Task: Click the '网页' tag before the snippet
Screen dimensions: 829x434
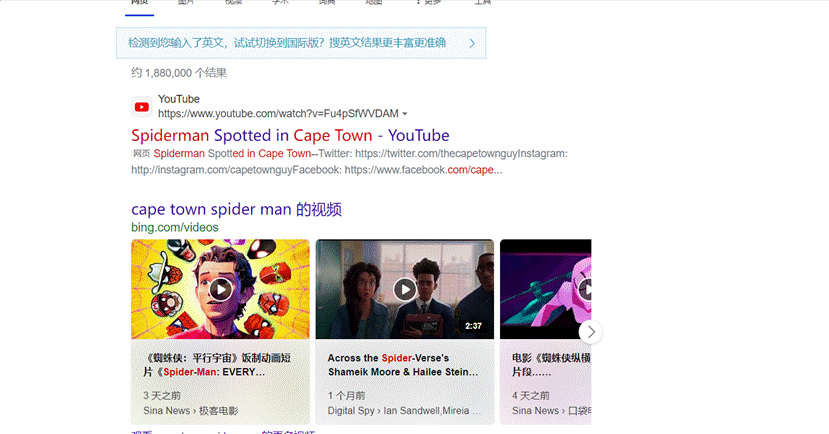Action: [x=141, y=154]
